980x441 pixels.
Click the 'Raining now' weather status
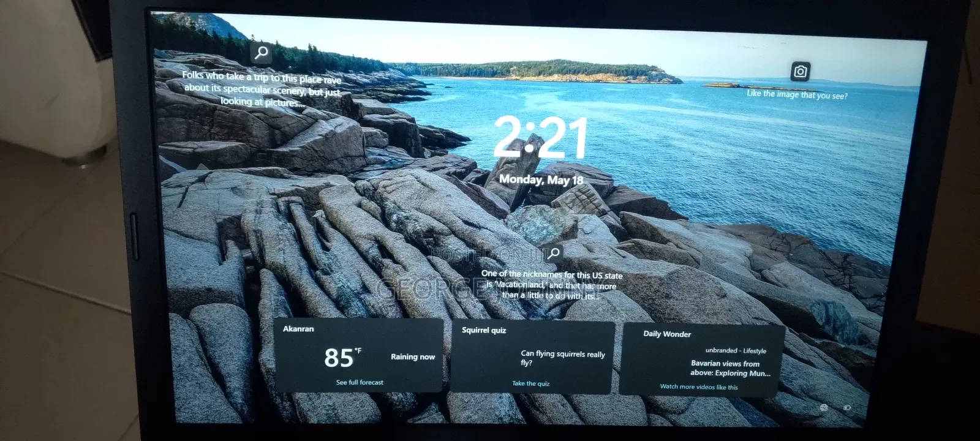(x=413, y=356)
